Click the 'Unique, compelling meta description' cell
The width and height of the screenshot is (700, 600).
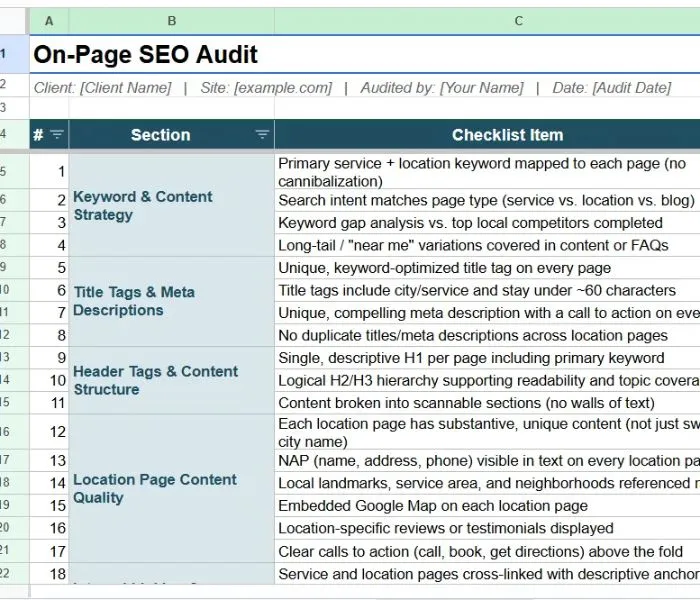487,313
